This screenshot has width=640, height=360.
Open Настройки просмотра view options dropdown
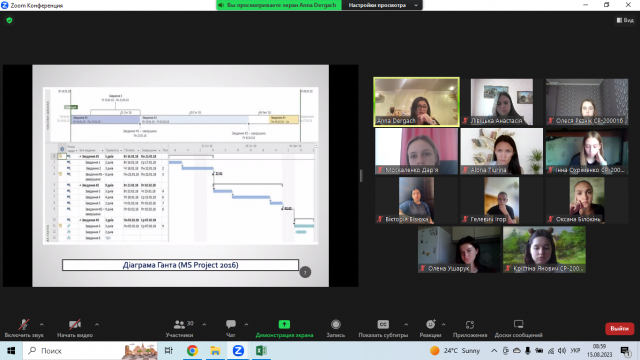[x=382, y=5]
